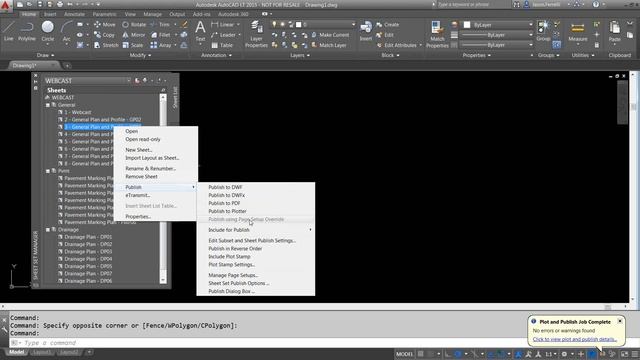Expand the Properties panel

tap(476, 55)
